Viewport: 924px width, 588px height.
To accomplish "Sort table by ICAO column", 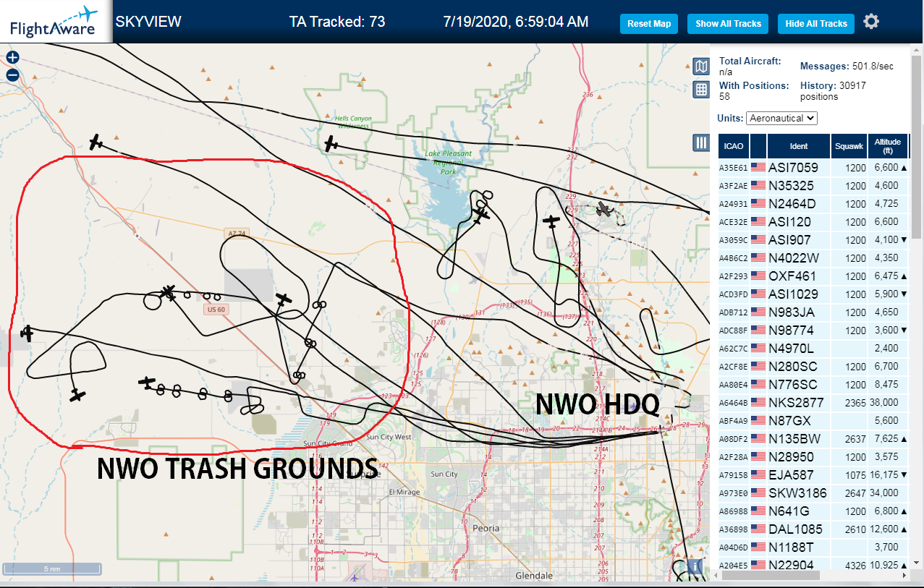I will pos(734,146).
